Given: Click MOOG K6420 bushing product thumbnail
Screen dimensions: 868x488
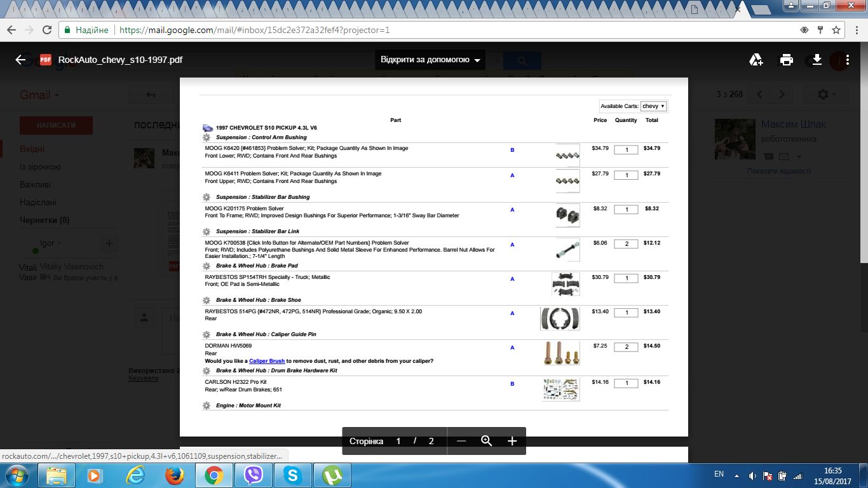Looking at the screenshot, I should pyautogui.click(x=567, y=155).
